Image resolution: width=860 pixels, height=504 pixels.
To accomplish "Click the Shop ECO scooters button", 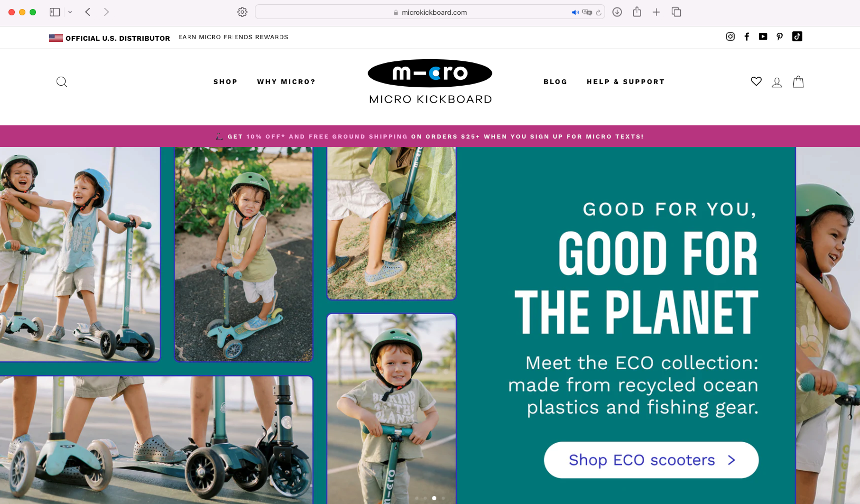I will coord(651,460).
